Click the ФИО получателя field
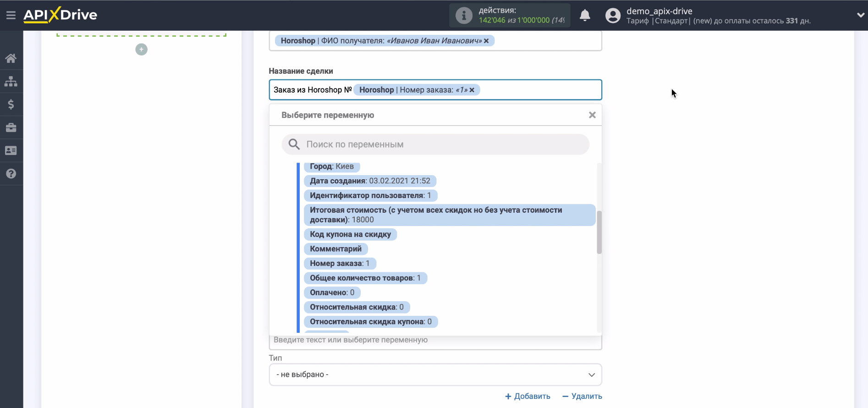Screen dimensions: 868x408 pos(435,41)
